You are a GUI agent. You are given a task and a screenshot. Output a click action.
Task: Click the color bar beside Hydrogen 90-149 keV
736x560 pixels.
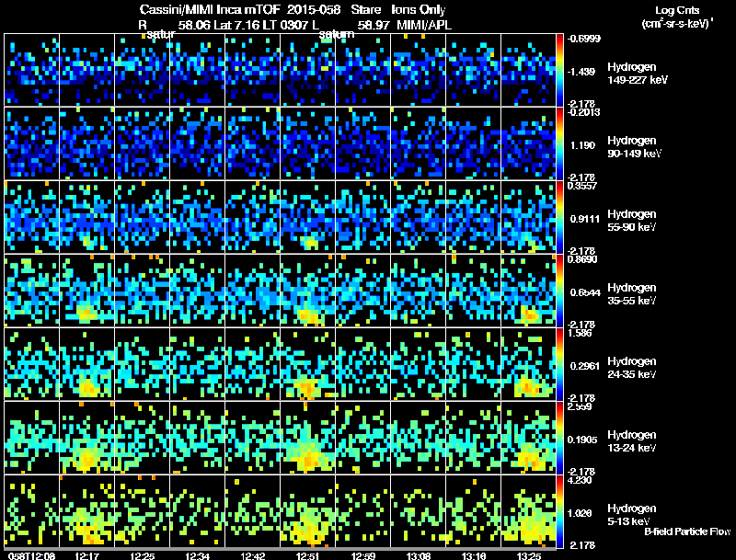tap(559, 143)
